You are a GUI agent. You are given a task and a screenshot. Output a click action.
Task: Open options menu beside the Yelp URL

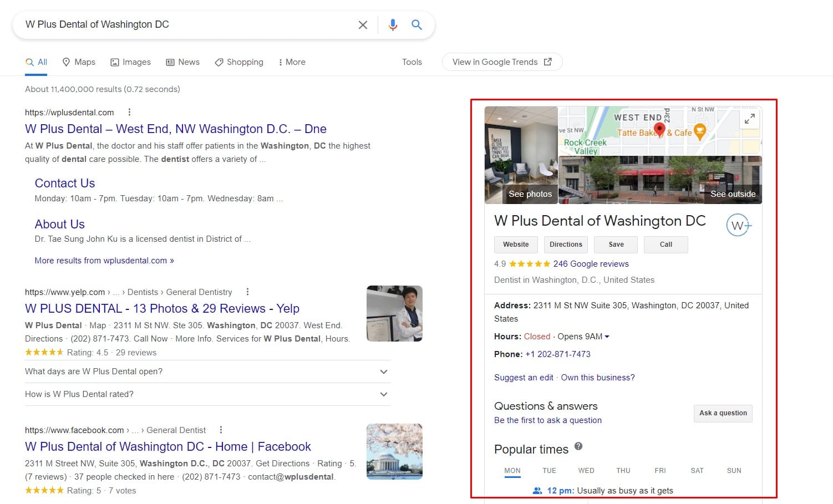pyautogui.click(x=247, y=292)
